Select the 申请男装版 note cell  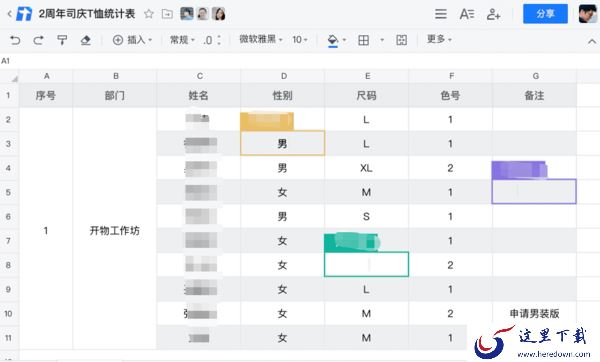[535, 314]
